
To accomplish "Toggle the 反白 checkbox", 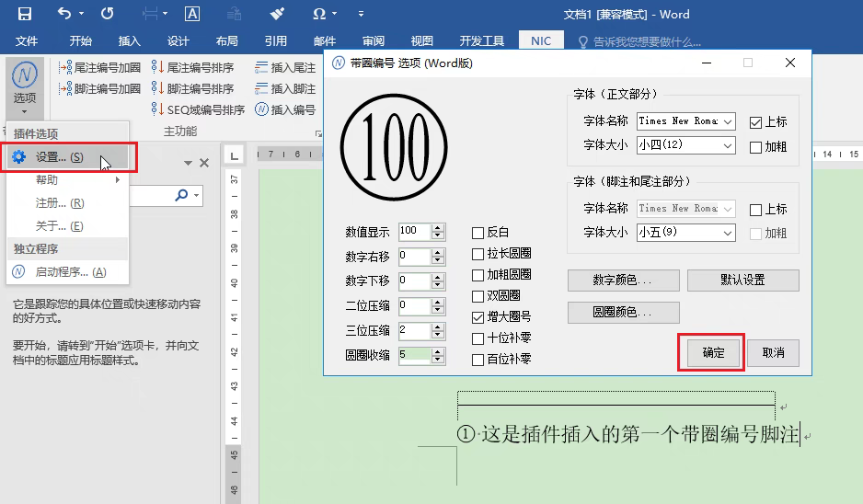I will point(478,234).
